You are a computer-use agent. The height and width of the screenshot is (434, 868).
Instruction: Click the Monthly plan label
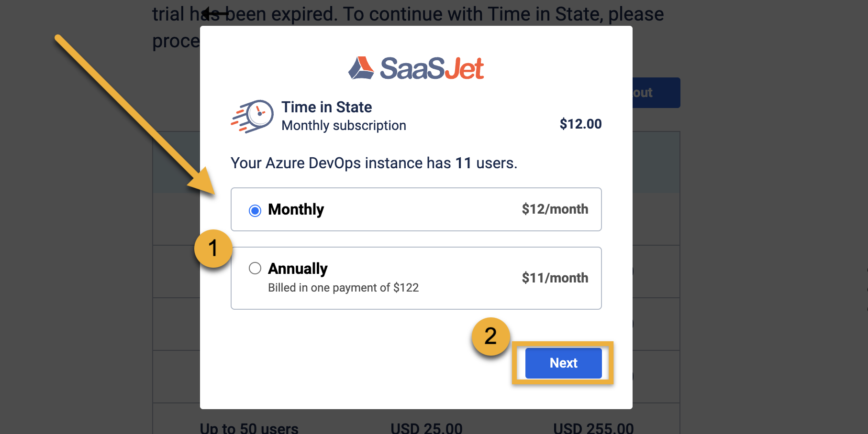coord(296,209)
